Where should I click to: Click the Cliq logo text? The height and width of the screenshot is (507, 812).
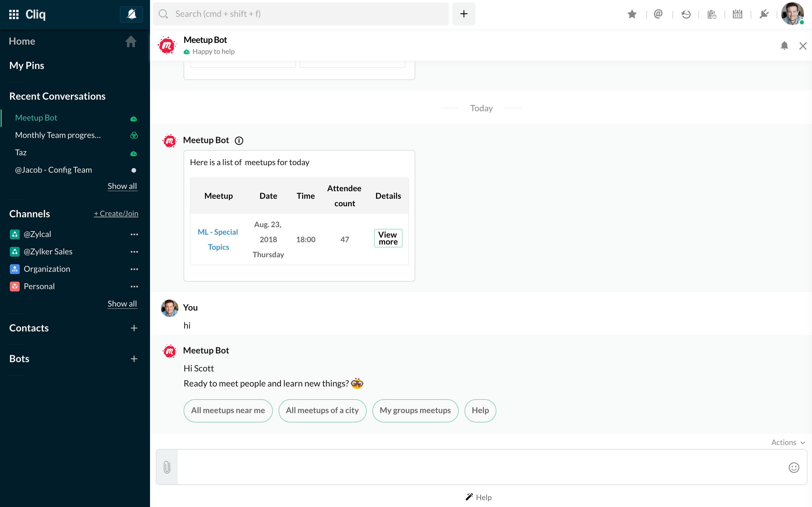click(x=36, y=14)
